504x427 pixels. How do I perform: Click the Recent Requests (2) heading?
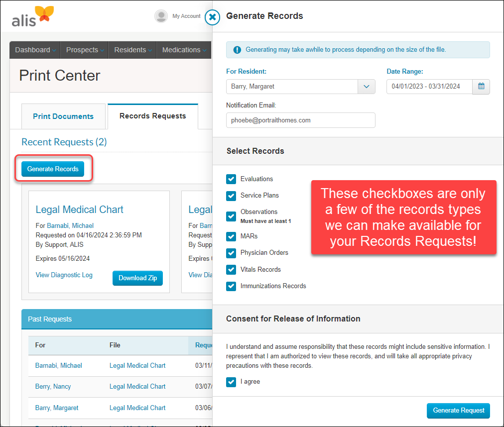pos(64,142)
